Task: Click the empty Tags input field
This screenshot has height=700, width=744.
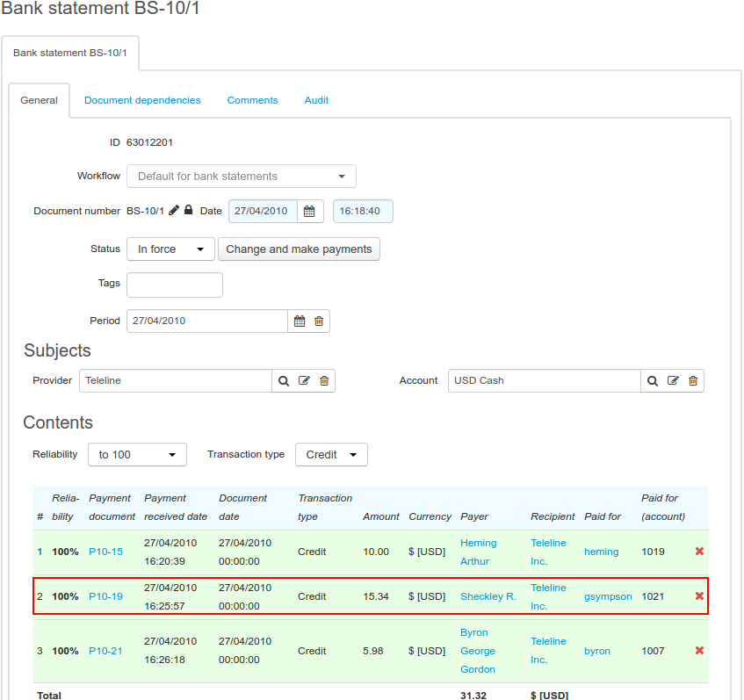Action: [175, 285]
